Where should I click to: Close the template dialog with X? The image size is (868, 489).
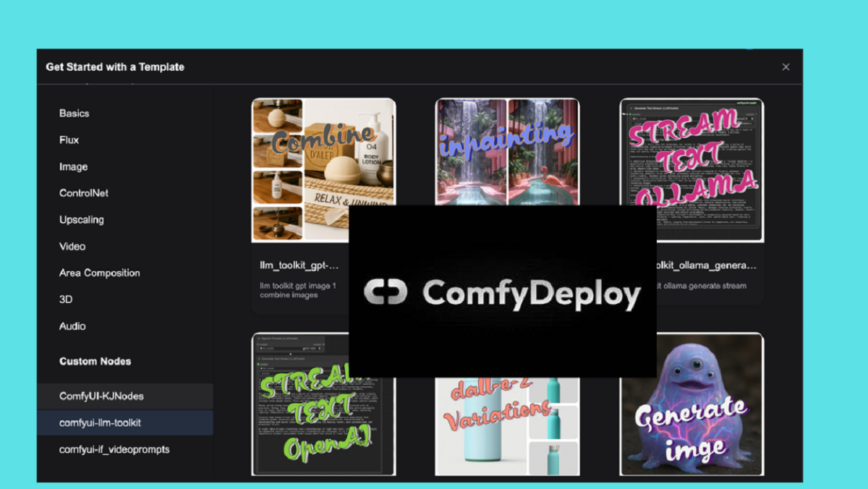[786, 67]
